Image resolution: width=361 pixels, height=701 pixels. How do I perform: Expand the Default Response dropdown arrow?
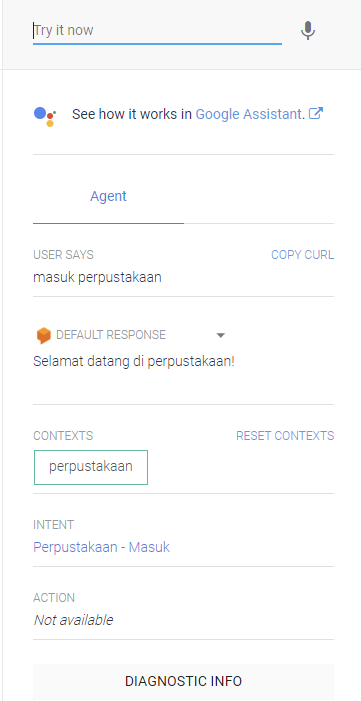point(221,335)
